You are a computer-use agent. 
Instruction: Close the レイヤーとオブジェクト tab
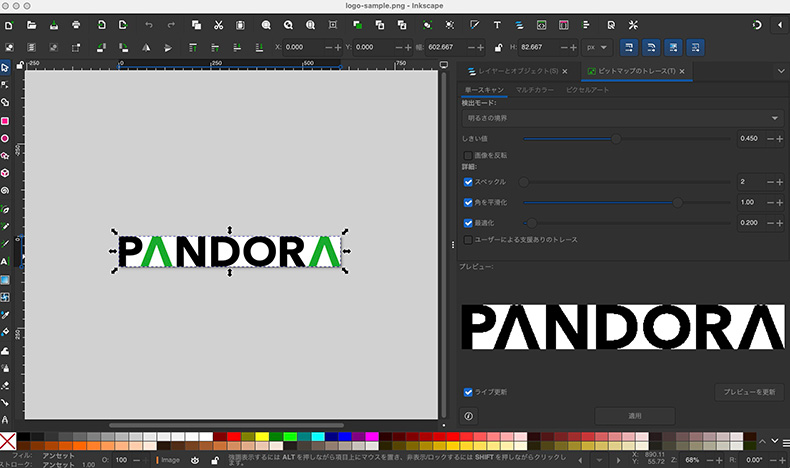pos(565,72)
